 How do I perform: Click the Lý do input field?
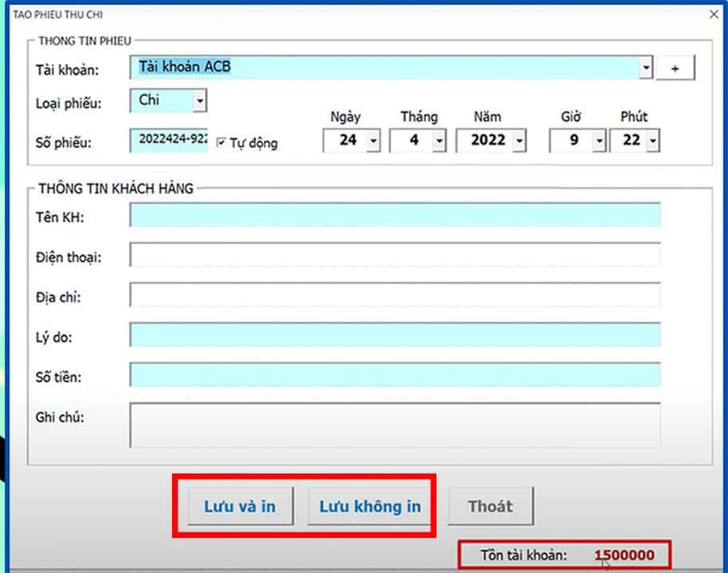click(395, 335)
